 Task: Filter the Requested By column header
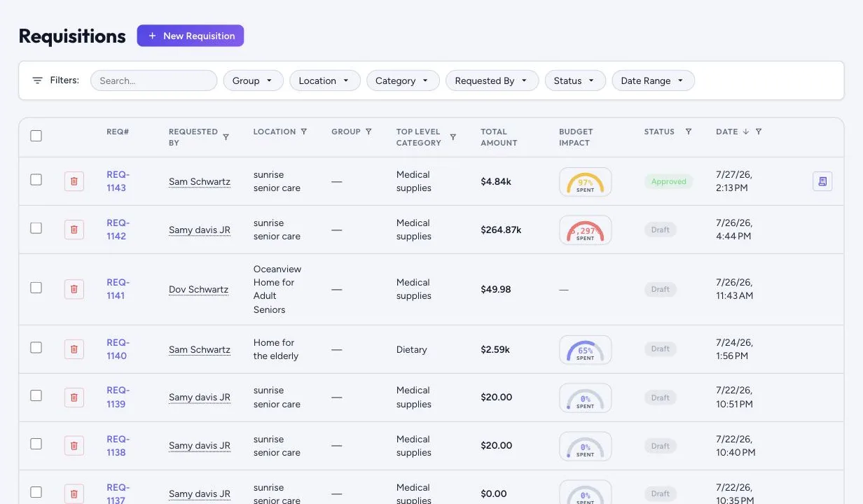click(x=226, y=137)
